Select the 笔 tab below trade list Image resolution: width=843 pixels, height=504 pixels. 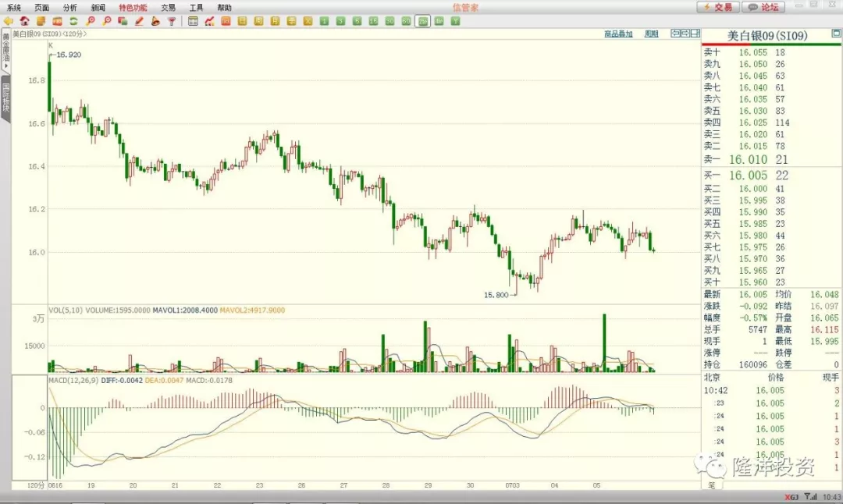[711, 485]
